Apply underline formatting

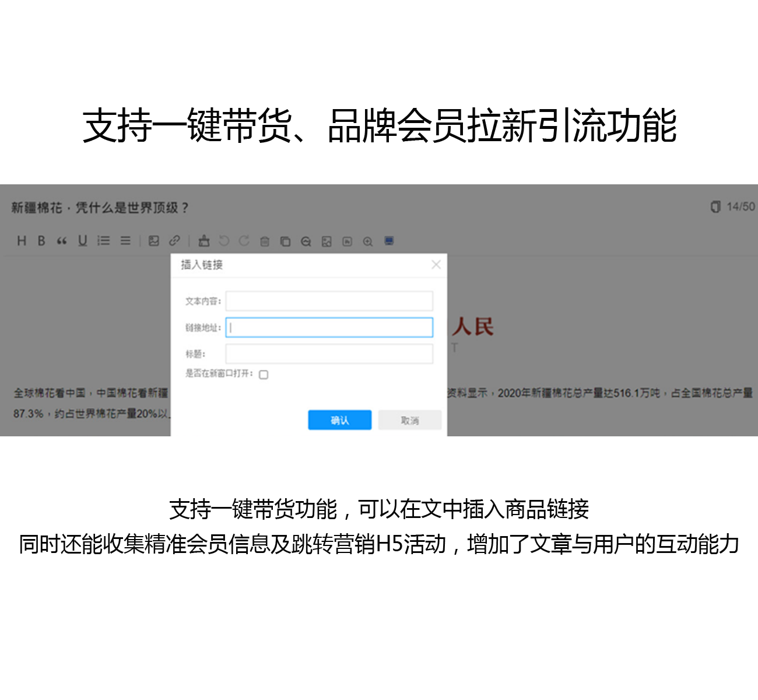pyautogui.click(x=82, y=241)
